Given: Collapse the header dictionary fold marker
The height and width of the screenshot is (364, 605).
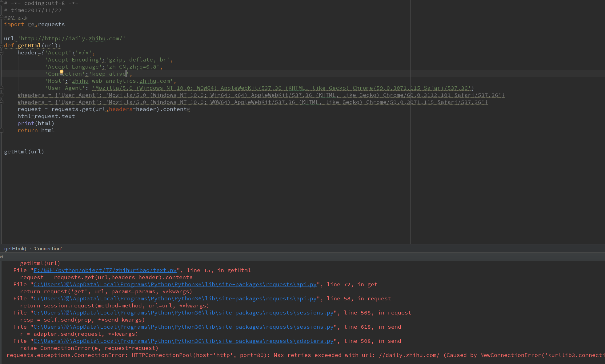Looking at the screenshot, I should [x=2, y=53].
